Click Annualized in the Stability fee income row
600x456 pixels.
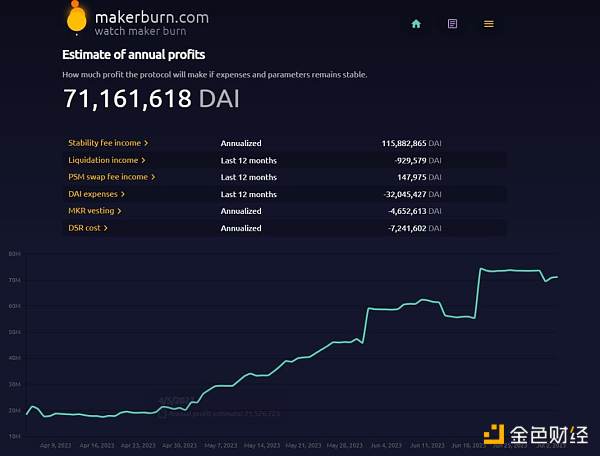(241, 143)
